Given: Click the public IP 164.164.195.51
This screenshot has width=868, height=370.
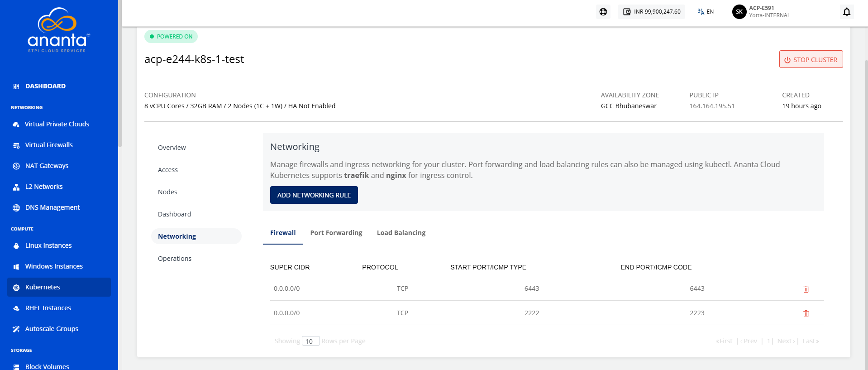Looking at the screenshot, I should (712, 106).
